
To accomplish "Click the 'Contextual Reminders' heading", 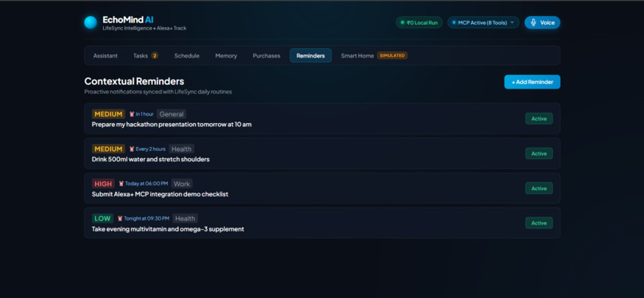I will pyautogui.click(x=134, y=81).
